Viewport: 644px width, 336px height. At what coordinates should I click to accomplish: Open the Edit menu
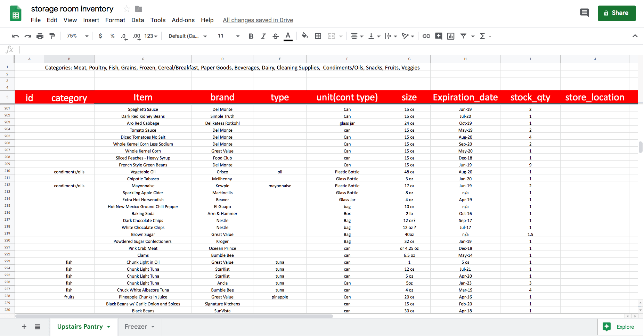[52, 20]
